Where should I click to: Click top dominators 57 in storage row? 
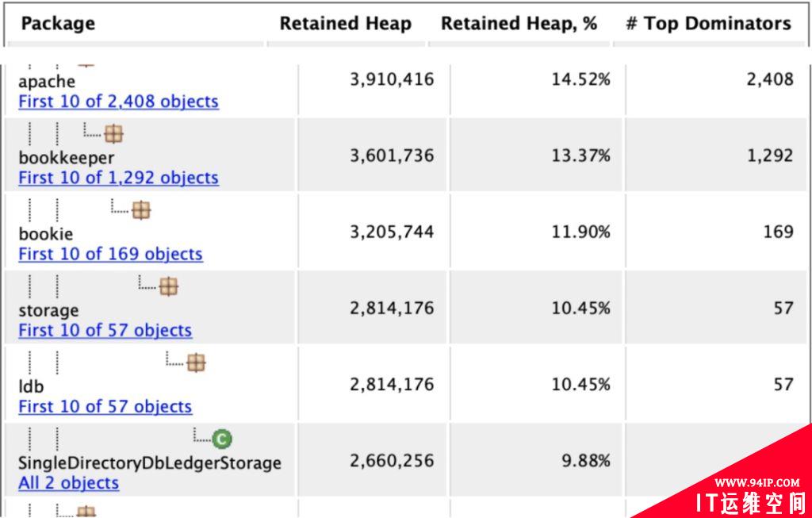tap(783, 309)
